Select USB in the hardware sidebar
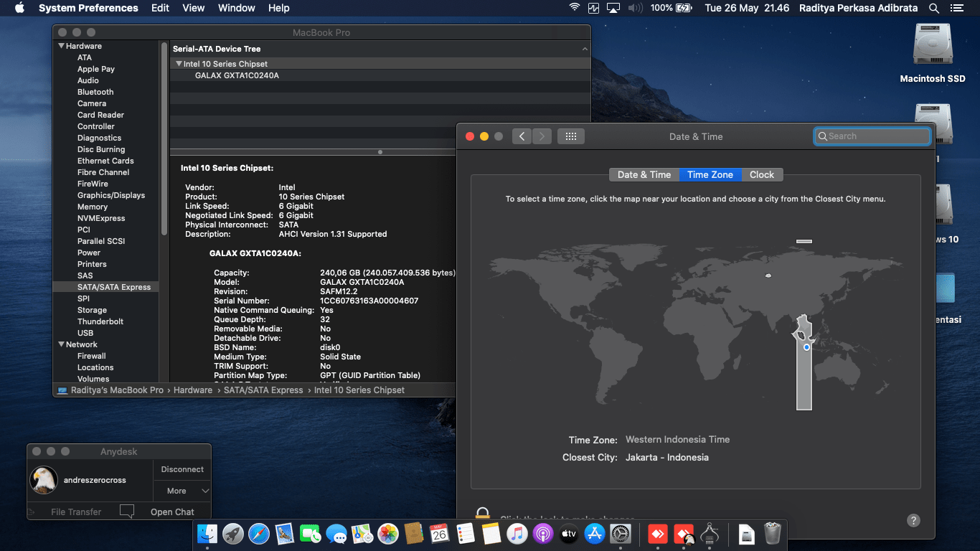Screen dimensions: 980x551 [85, 333]
